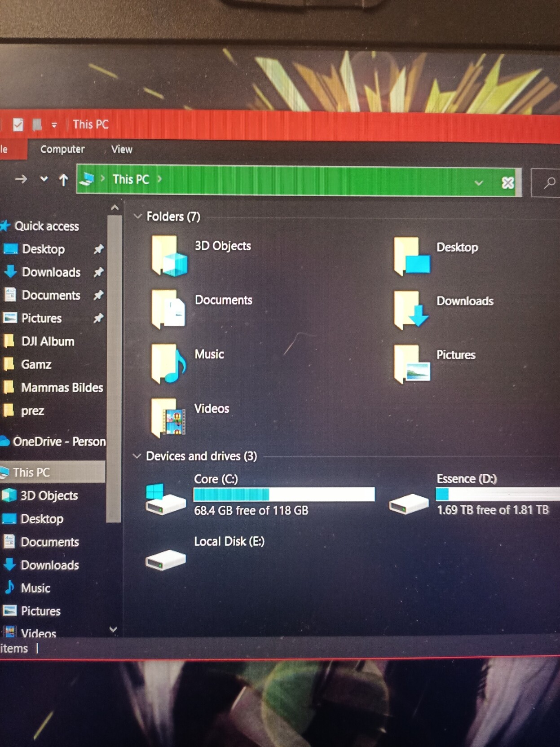This screenshot has height=747, width=560.
Task: Open Mammas Bildes folder in sidebar
Action: [62, 387]
